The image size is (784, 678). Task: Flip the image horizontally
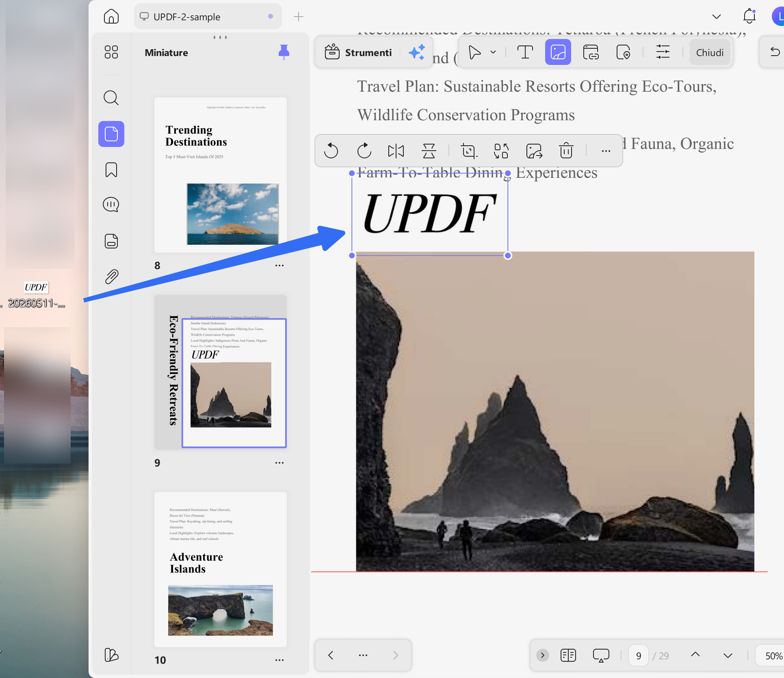coord(396,151)
